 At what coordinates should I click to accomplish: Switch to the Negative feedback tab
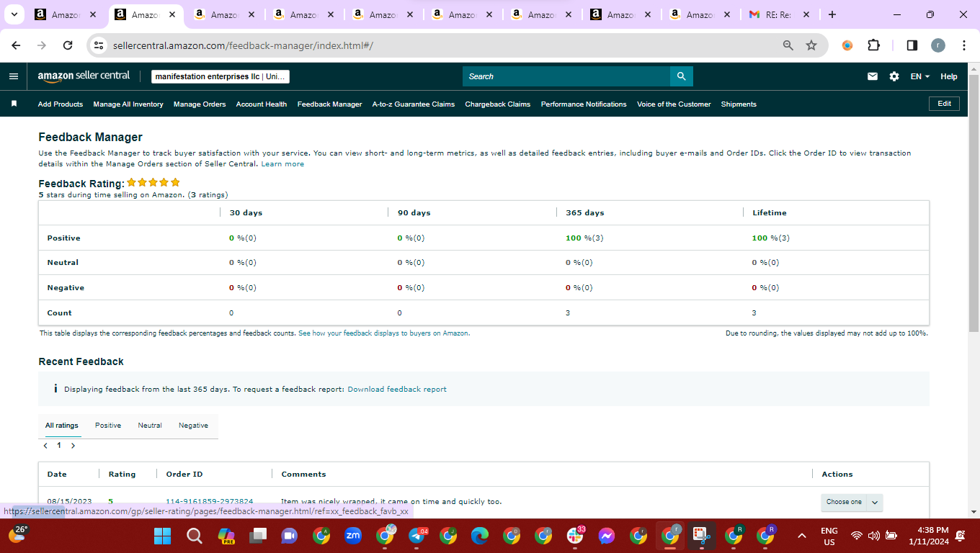pos(193,426)
